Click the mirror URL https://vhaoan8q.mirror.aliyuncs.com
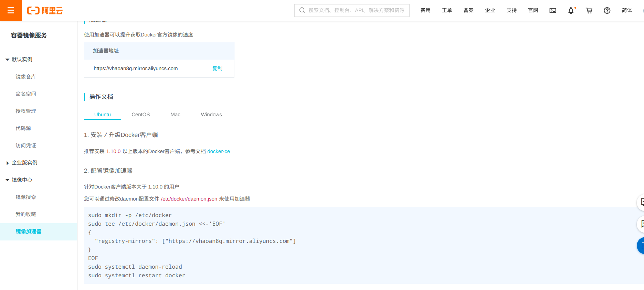The width and height of the screenshot is (644, 290). click(136, 68)
